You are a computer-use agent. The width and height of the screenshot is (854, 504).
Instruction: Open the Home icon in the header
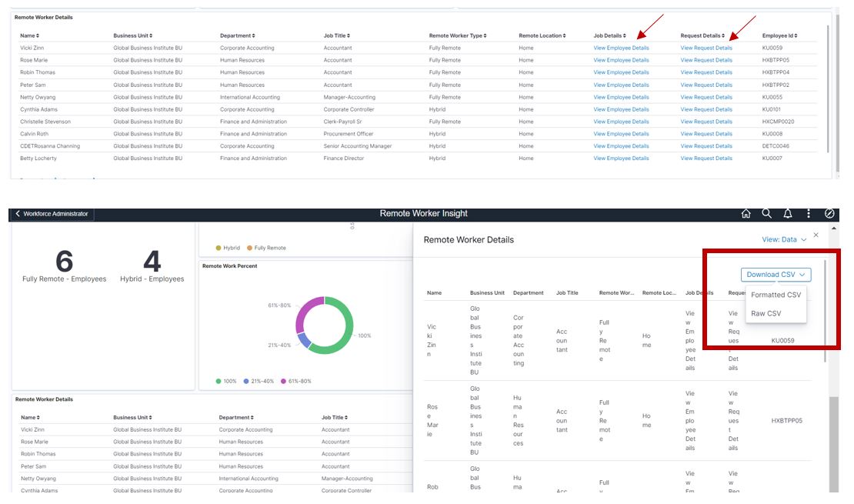[746, 214]
